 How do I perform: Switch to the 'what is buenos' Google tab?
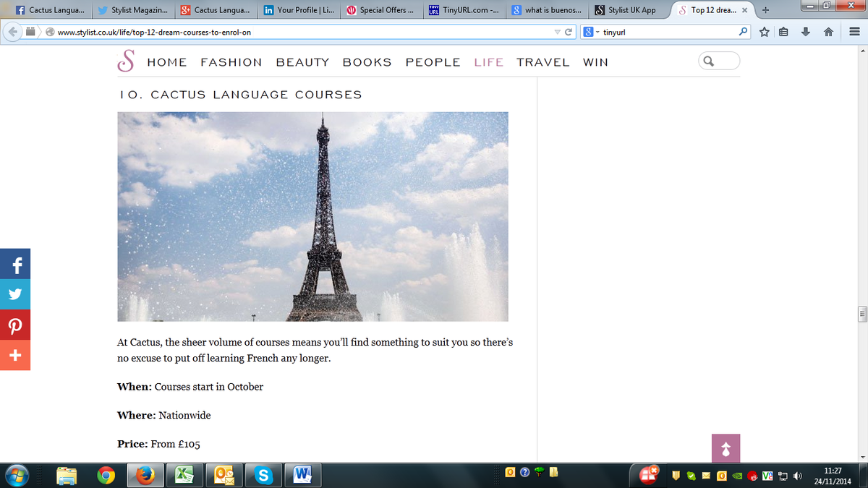click(547, 10)
